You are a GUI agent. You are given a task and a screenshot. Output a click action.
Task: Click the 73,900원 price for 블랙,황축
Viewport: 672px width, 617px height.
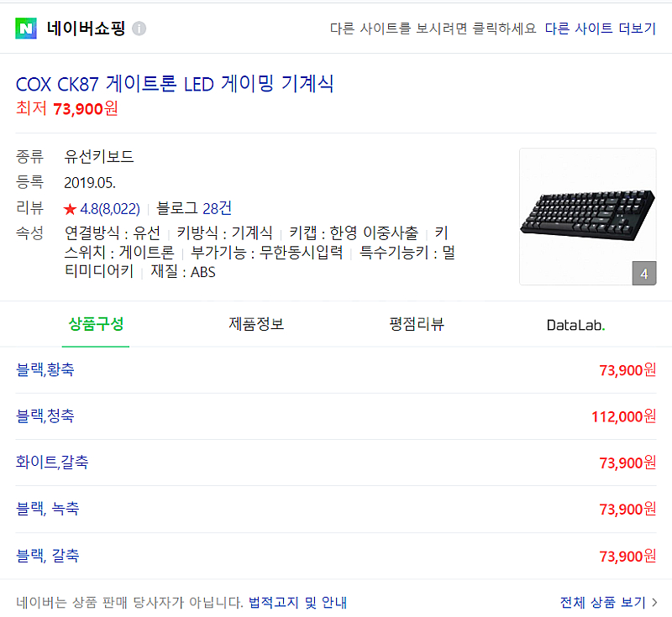[627, 370]
